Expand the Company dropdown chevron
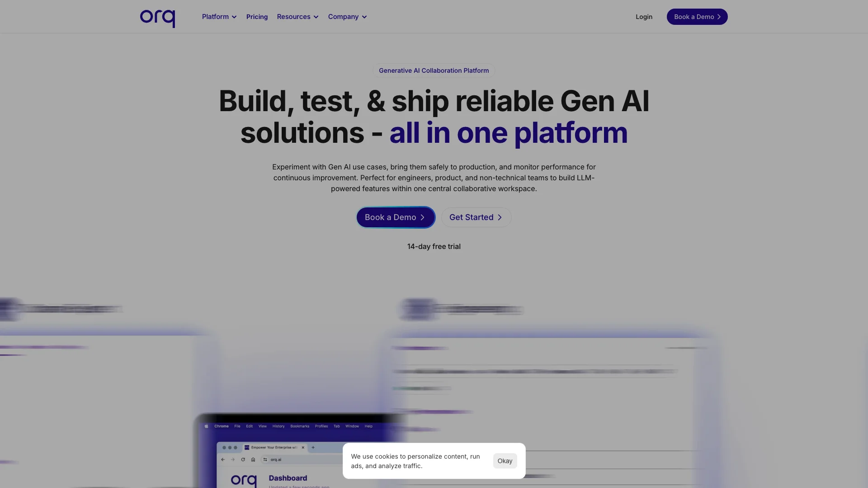 coord(364,17)
